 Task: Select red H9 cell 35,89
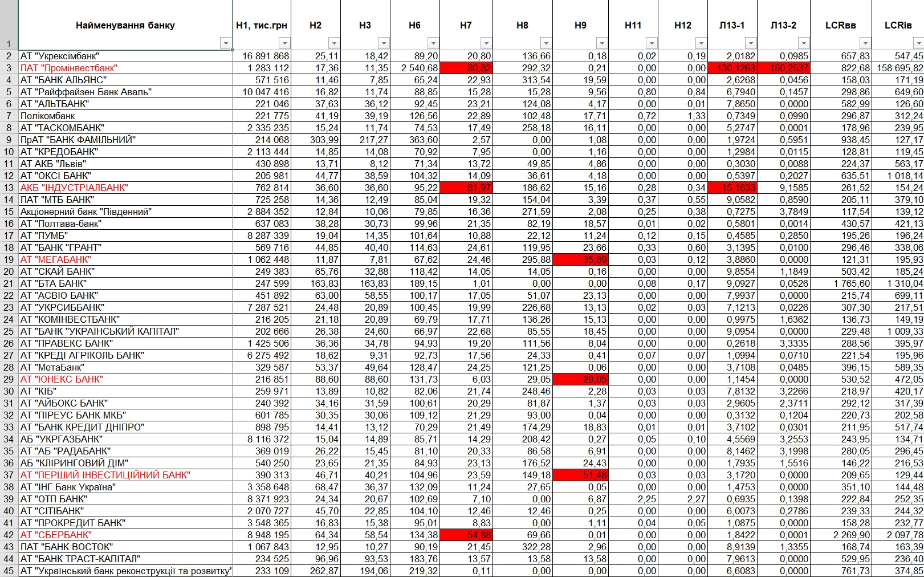point(580,259)
